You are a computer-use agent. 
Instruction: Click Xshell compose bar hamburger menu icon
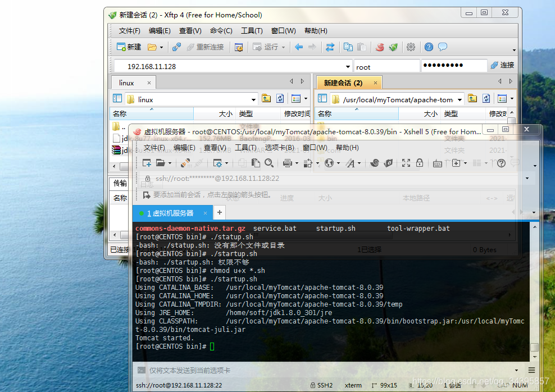(x=531, y=370)
